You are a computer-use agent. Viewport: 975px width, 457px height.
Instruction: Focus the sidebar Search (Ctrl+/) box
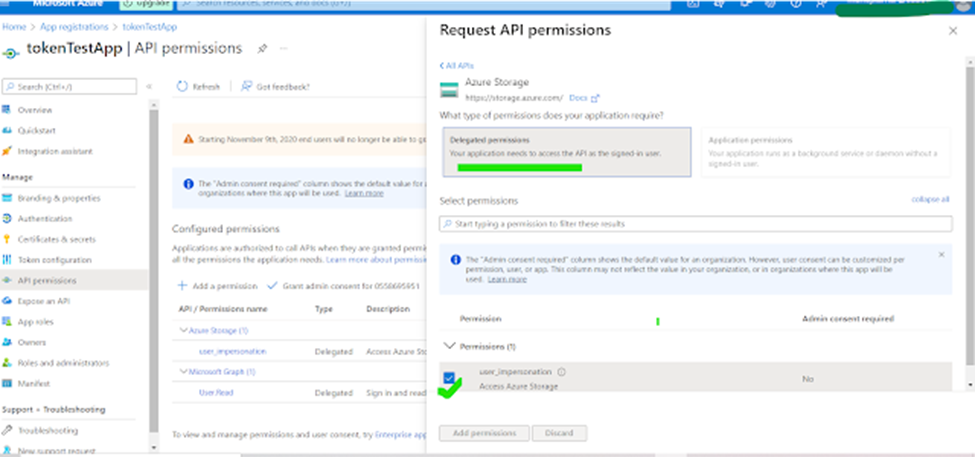coord(70,86)
